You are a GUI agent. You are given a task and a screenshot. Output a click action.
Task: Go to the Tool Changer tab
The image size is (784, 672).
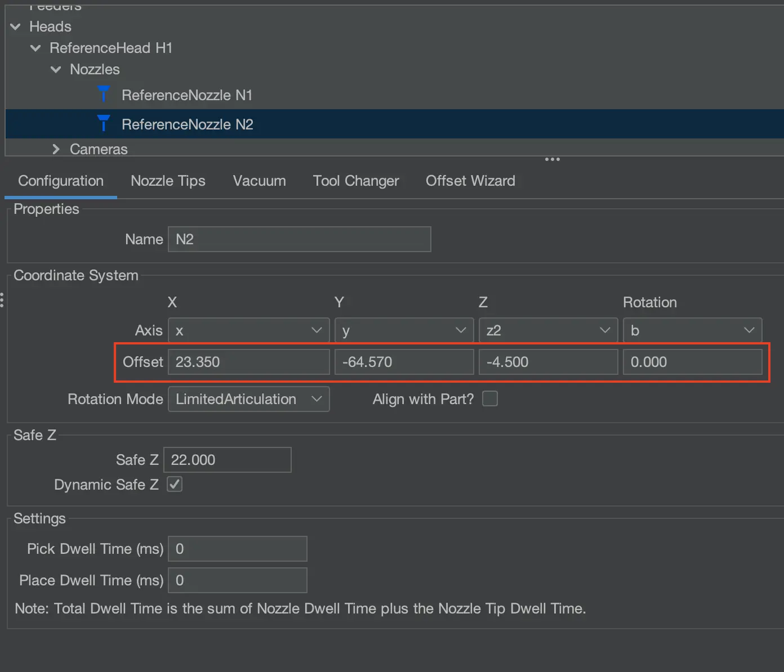(356, 181)
